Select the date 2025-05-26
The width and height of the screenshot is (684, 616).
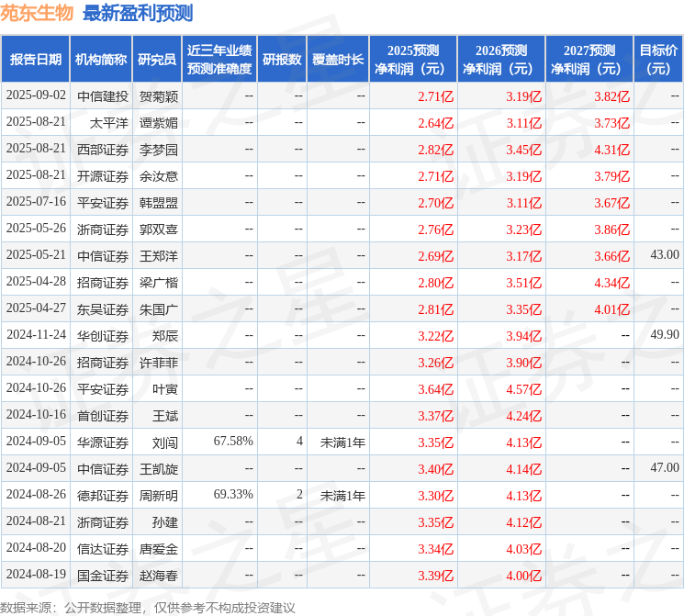[36, 229]
